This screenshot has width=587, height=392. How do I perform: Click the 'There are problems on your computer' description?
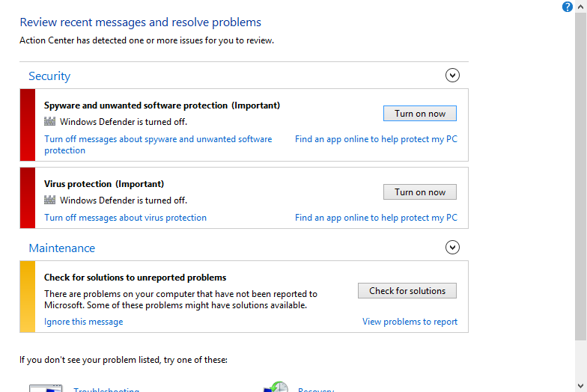(181, 299)
